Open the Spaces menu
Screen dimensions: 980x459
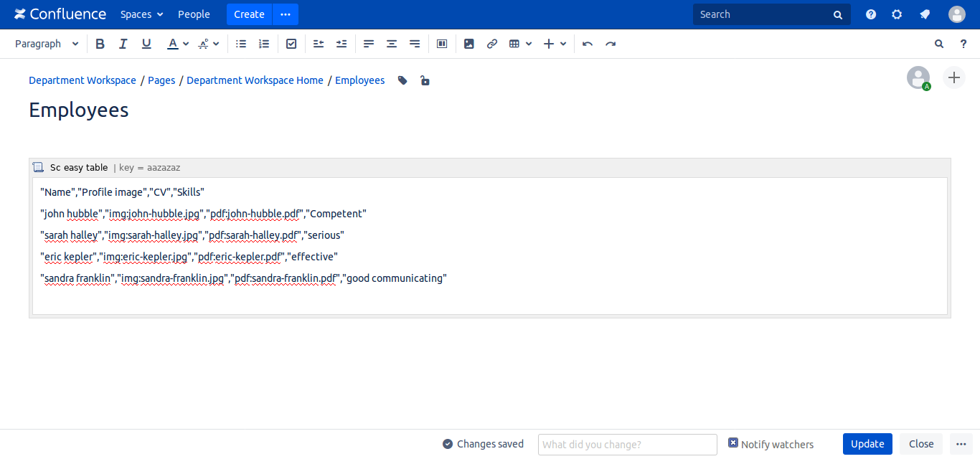(x=141, y=14)
